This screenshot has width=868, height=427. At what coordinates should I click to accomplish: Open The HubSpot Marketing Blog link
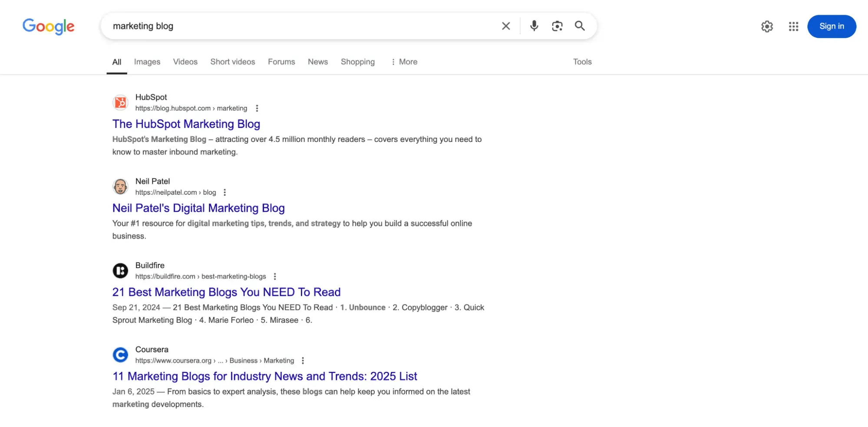[186, 124]
